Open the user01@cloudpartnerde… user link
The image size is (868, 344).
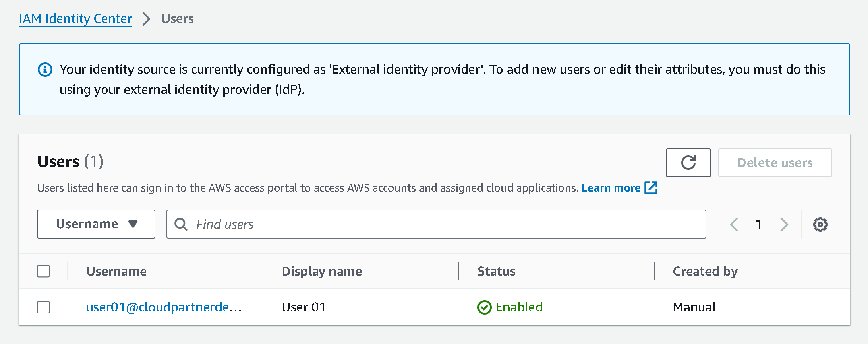pos(164,307)
